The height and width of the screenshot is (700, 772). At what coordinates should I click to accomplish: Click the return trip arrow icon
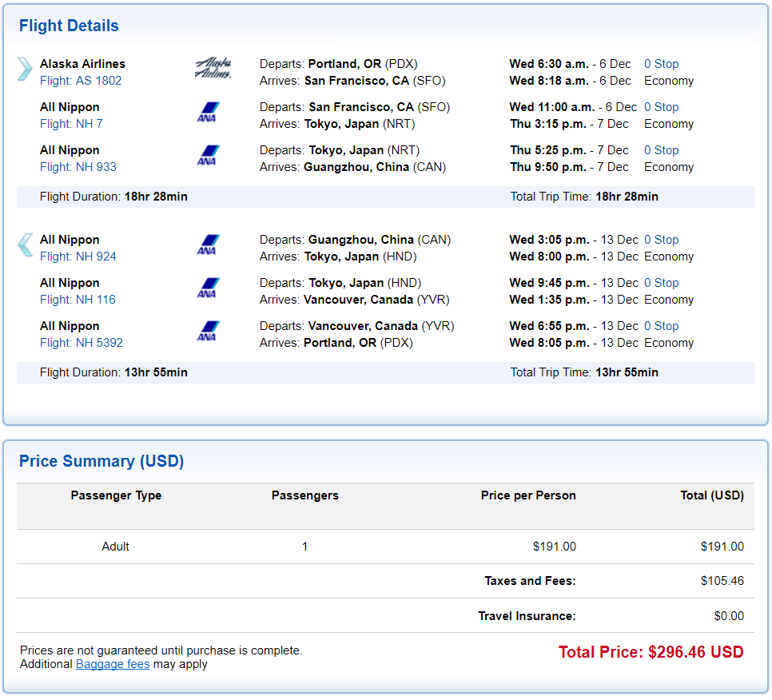click(25, 245)
